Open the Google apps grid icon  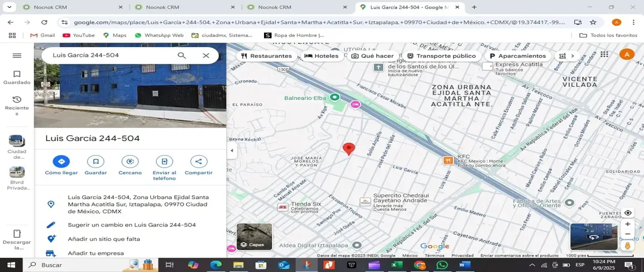604,54
